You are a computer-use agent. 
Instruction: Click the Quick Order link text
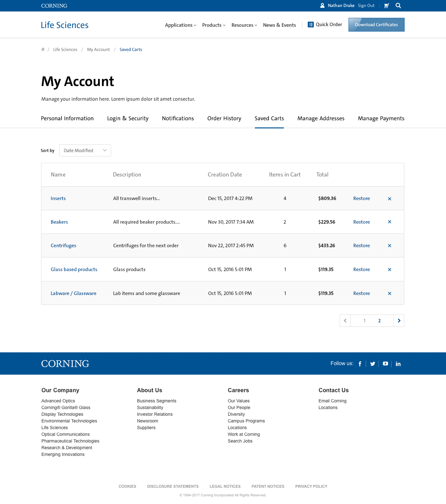(x=329, y=25)
